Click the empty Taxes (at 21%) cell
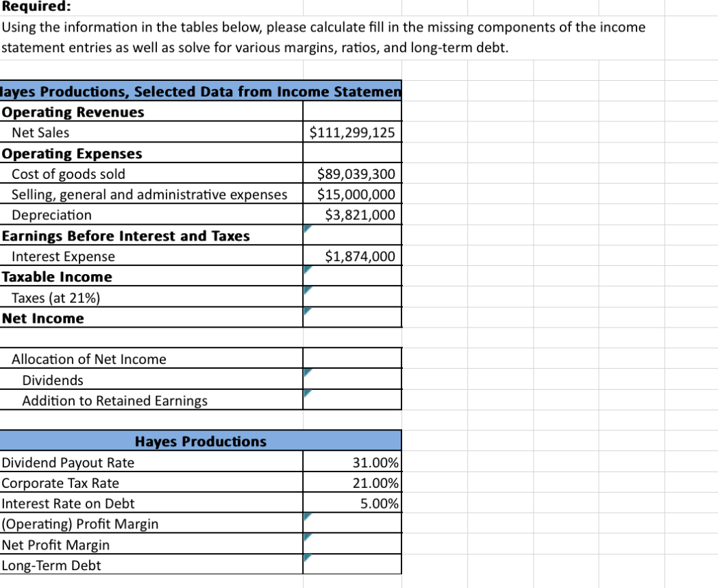This screenshot has height=588, width=718. pyautogui.click(x=352, y=297)
